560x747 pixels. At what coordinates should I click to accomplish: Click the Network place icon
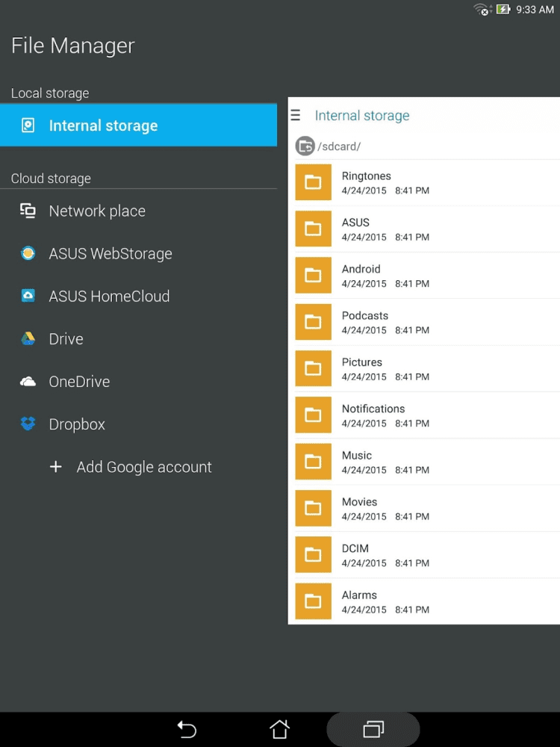tap(28, 211)
